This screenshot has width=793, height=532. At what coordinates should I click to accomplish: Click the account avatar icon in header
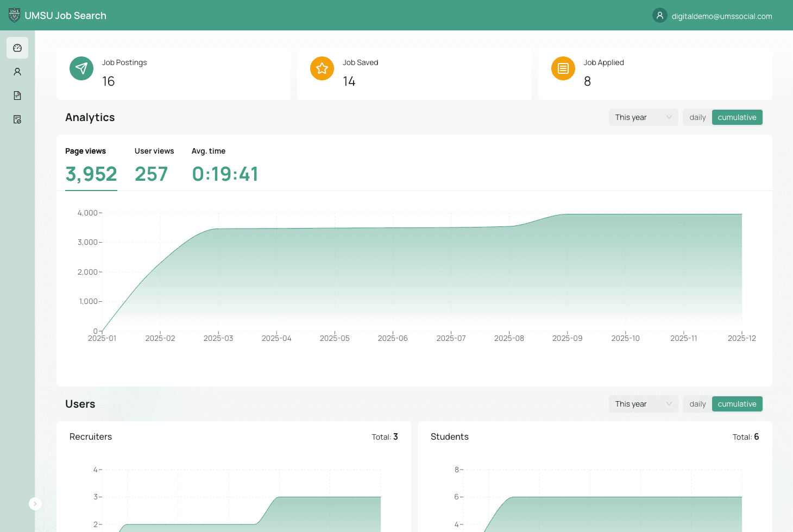coord(660,15)
